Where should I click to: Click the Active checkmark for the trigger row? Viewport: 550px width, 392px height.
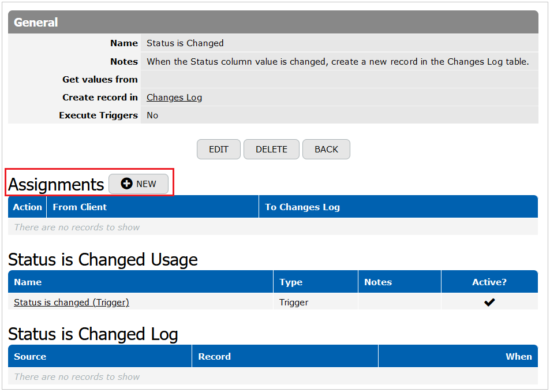[489, 302]
